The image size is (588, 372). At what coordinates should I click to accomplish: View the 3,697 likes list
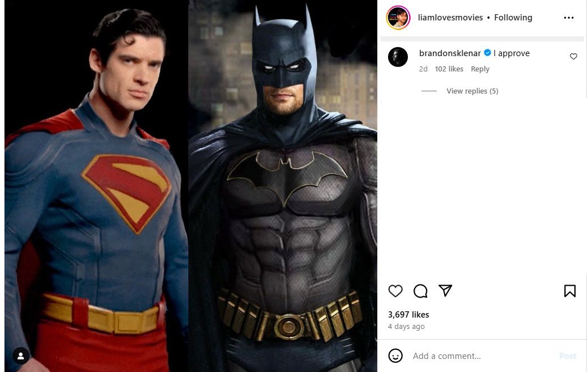click(x=408, y=315)
